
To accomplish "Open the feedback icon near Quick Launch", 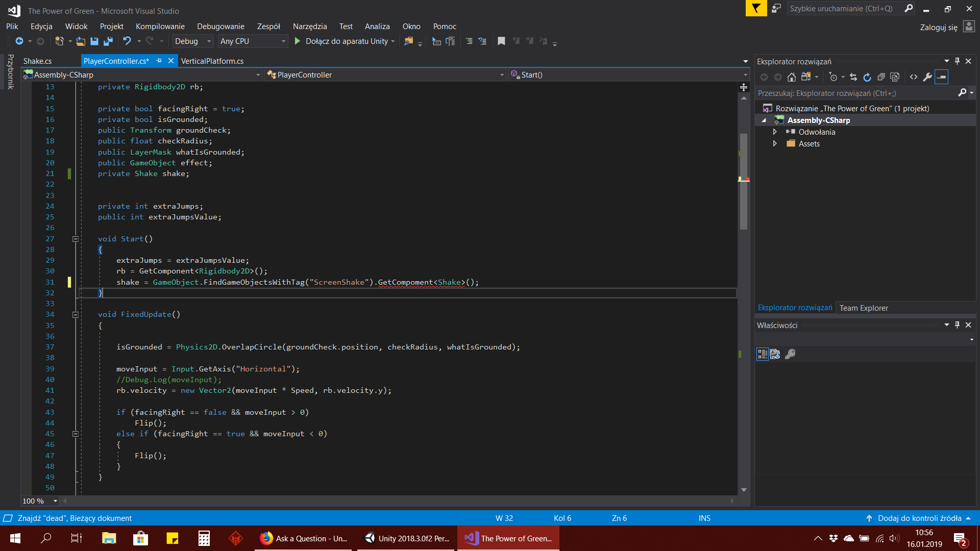I will (x=776, y=9).
